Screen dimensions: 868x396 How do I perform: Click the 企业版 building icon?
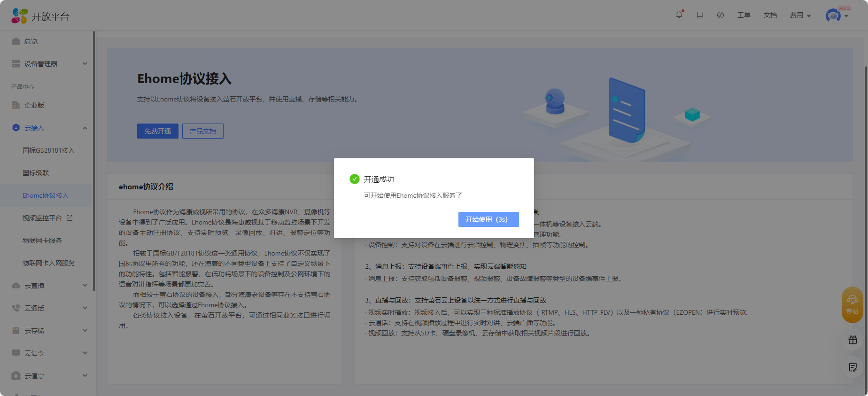click(16, 105)
